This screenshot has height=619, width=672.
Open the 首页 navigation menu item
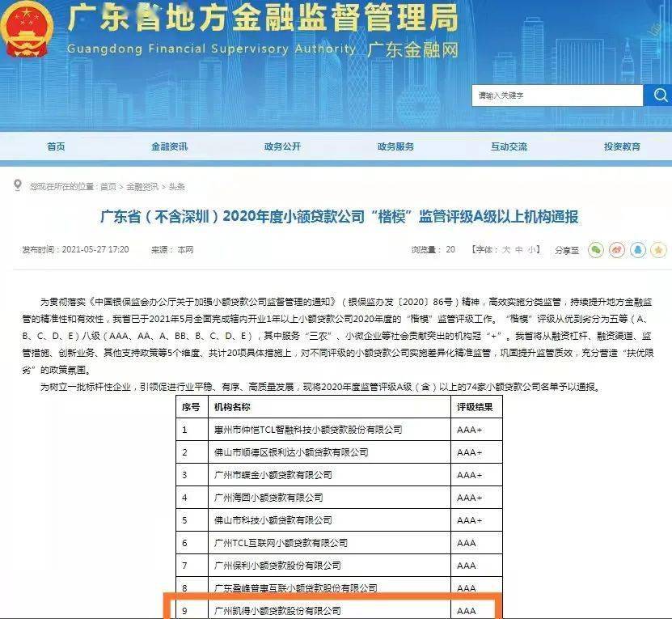56,146
